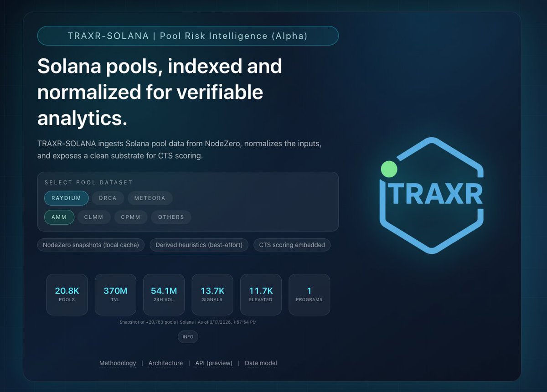Select the METEORA dataset
This screenshot has width=547, height=392.
[150, 198]
